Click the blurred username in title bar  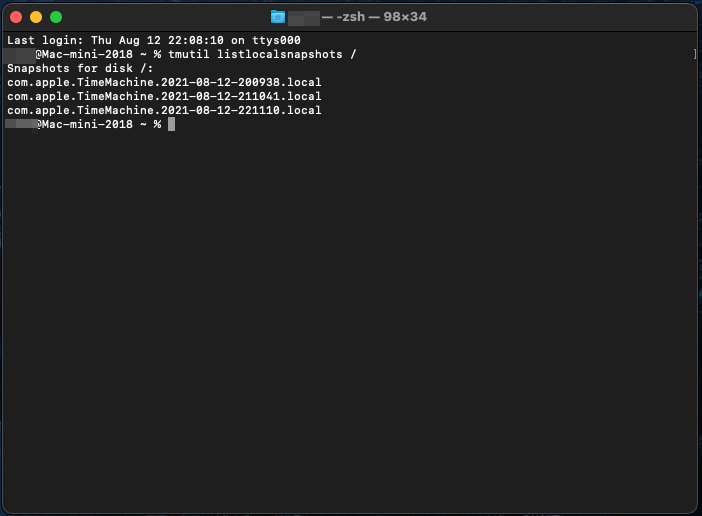point(303,17)
